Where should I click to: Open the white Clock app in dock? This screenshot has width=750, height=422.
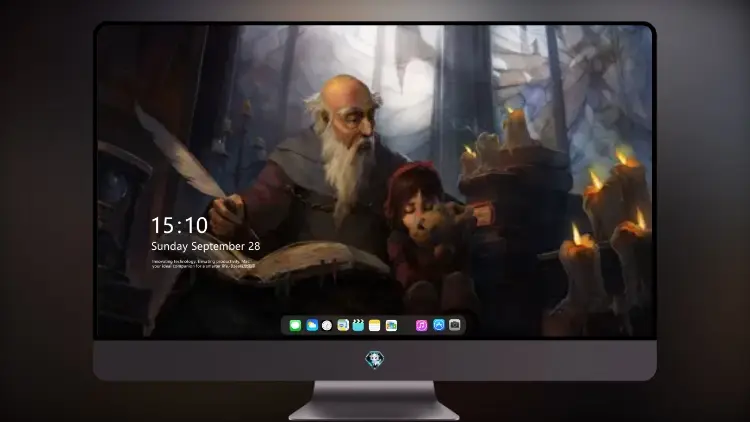(327, 325)
